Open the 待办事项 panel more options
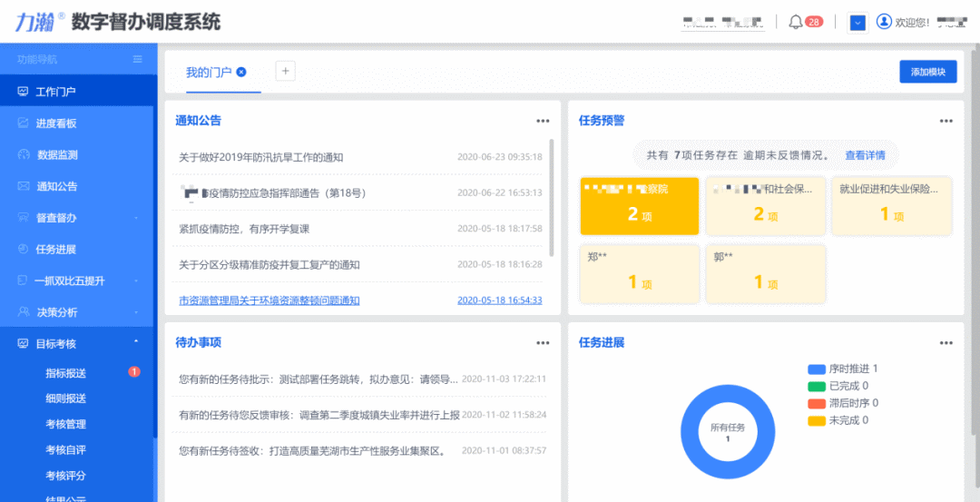 coord(543,342)
